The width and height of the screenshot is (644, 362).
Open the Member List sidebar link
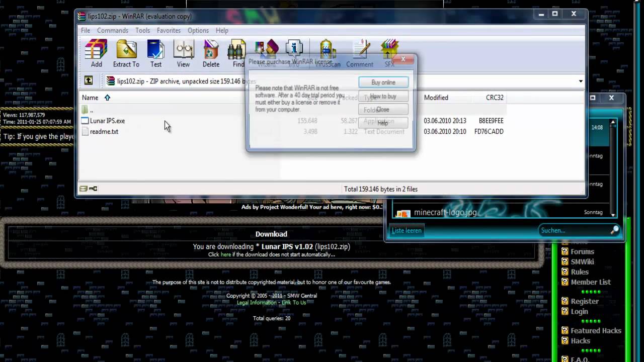(x=591, y=282)
